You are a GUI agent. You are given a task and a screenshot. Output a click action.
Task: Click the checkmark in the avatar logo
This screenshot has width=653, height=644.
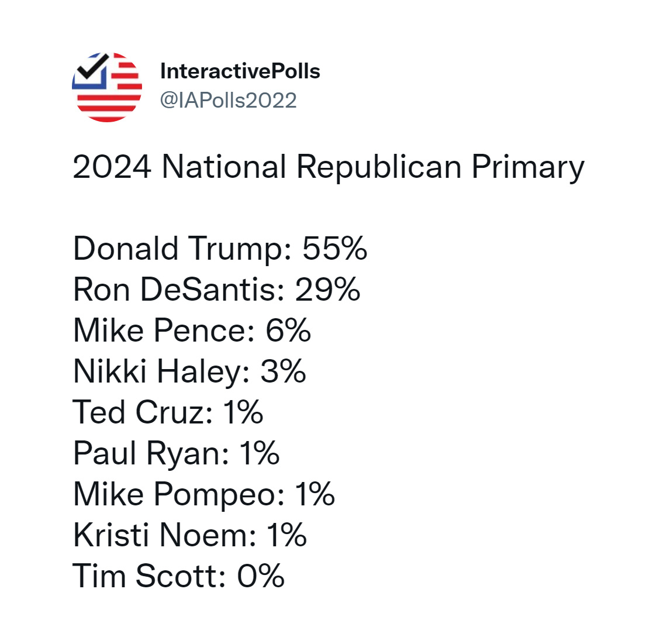pyautogui.click(x=94, y=67)
